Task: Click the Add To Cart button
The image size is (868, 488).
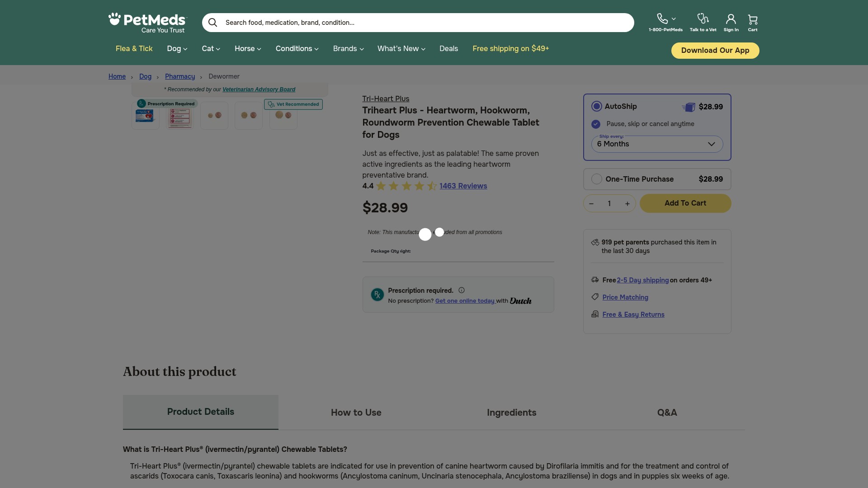Action: pyautogui.click(x=685, y=203)
